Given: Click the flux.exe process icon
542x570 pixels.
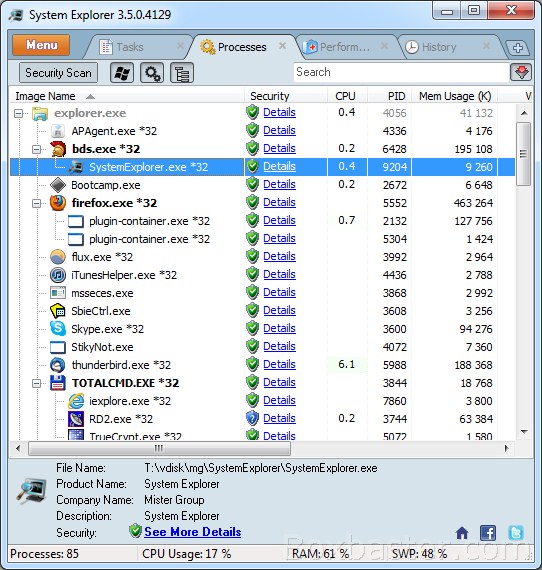Looking at the screenshot, I should 58,257.
